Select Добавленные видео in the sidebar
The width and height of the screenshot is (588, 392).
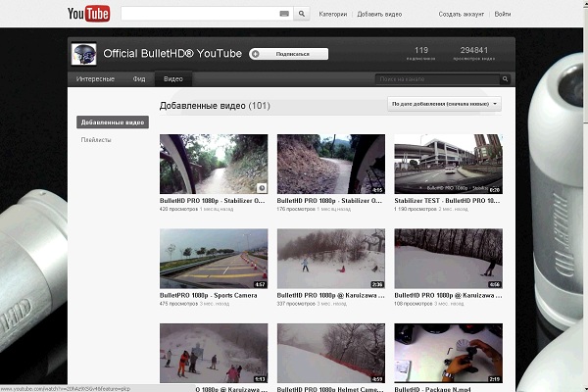[113, 122]
